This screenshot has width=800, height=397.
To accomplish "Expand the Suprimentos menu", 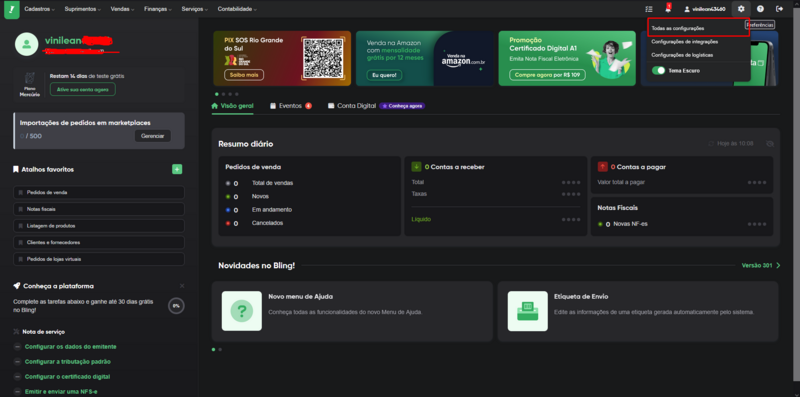I will pyautogui.click(x=84, y=9).
